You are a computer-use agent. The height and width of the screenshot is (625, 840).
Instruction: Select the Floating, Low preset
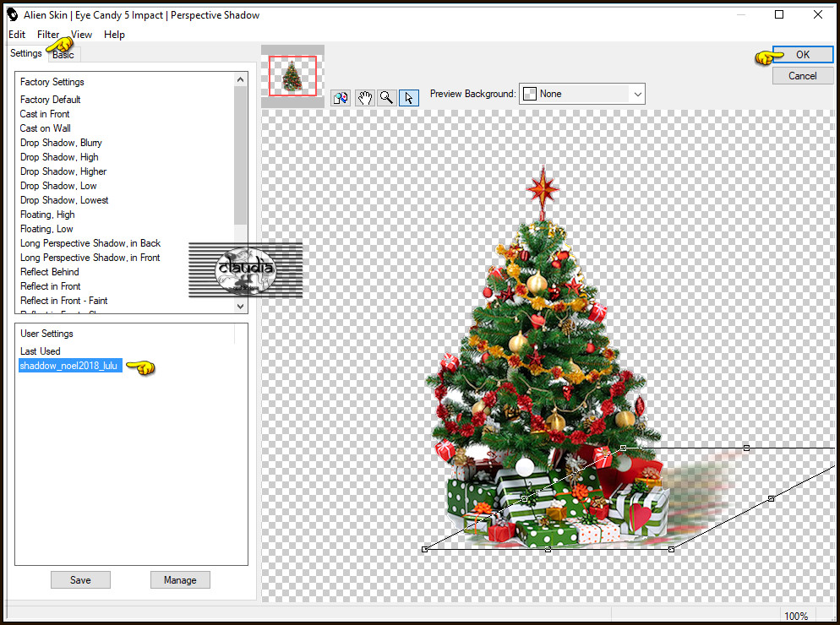pyautogui.click(x=46, y=229)
